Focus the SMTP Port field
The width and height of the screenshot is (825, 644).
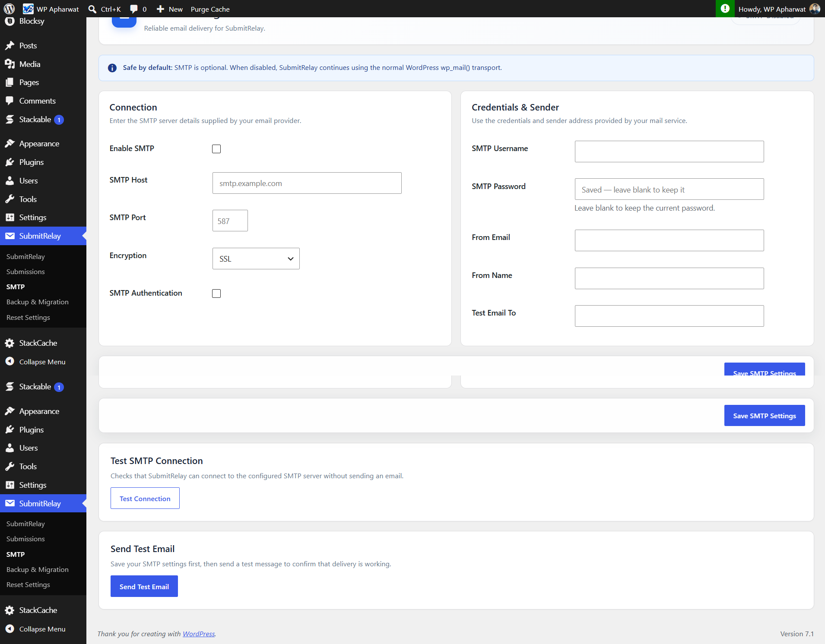pos(230,221)
